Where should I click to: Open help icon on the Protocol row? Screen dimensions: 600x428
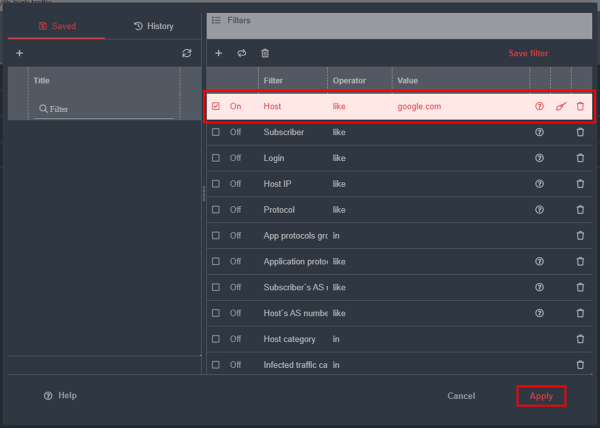[x=540, y=210]
